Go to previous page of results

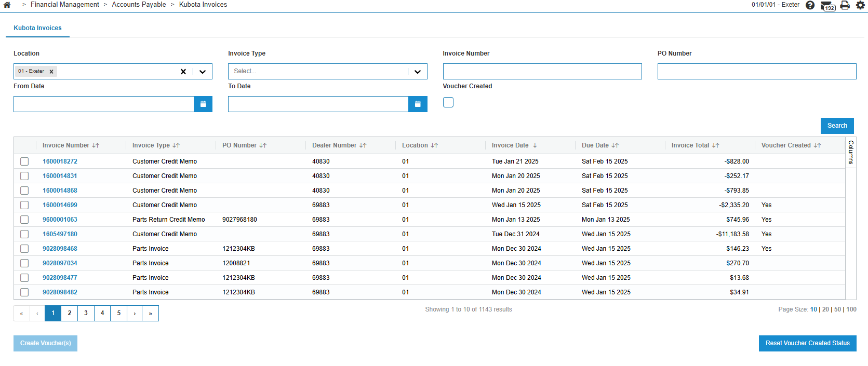pos(37,313)
